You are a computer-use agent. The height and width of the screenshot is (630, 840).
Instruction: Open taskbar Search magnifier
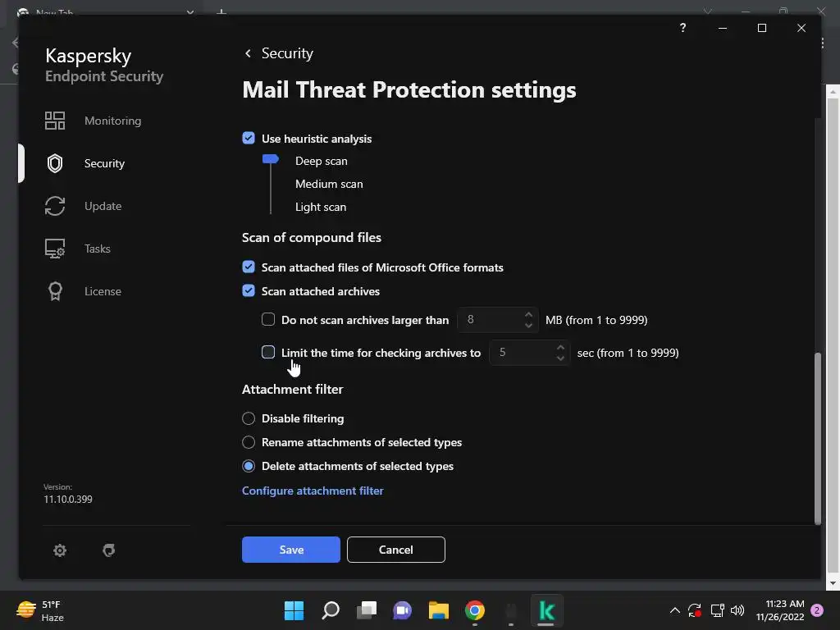(331, 610)
